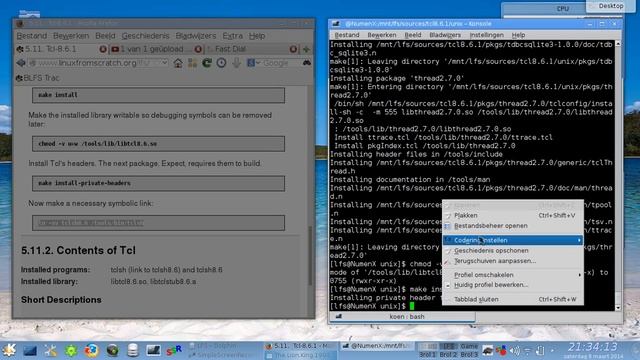
Task: Choose Bestandsbeheer openen in context menu
Action: pos(513,226)
